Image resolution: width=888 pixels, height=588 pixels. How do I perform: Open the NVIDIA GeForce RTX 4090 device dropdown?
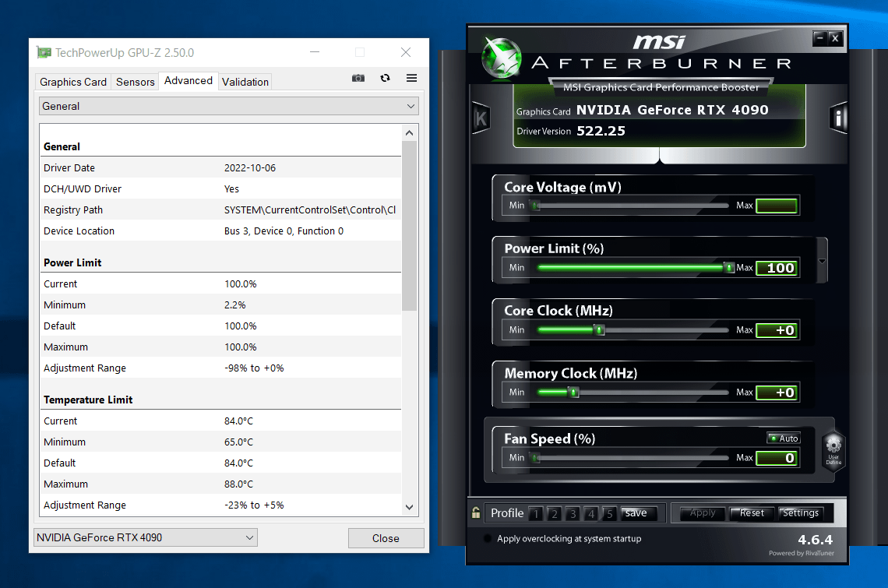point(146,537)
